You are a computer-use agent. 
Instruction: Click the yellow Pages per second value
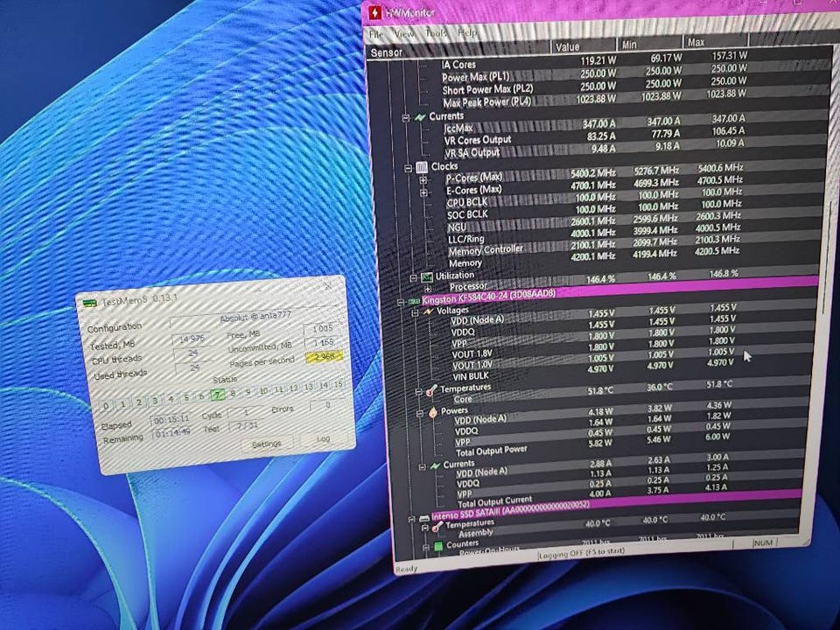pyautogui.click(x=324, y=357)
